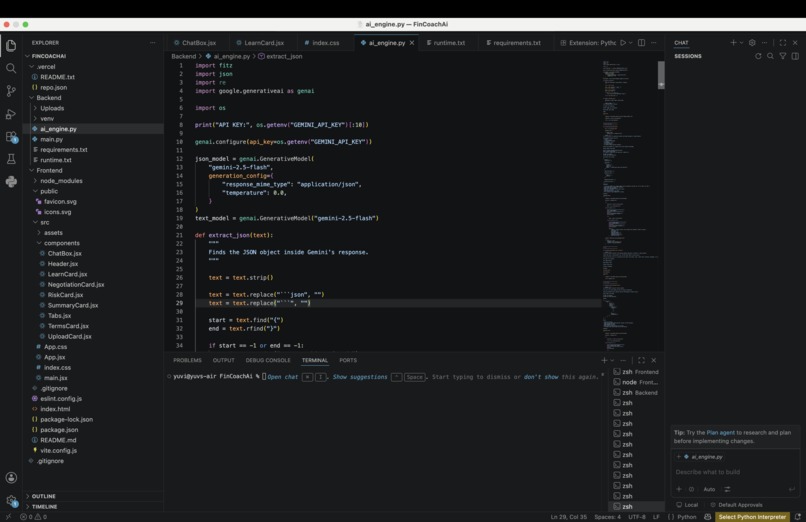Refresh the chat sessions list
Screen dimensions: 806x522
pyautogui.click(x=758, y=56)
